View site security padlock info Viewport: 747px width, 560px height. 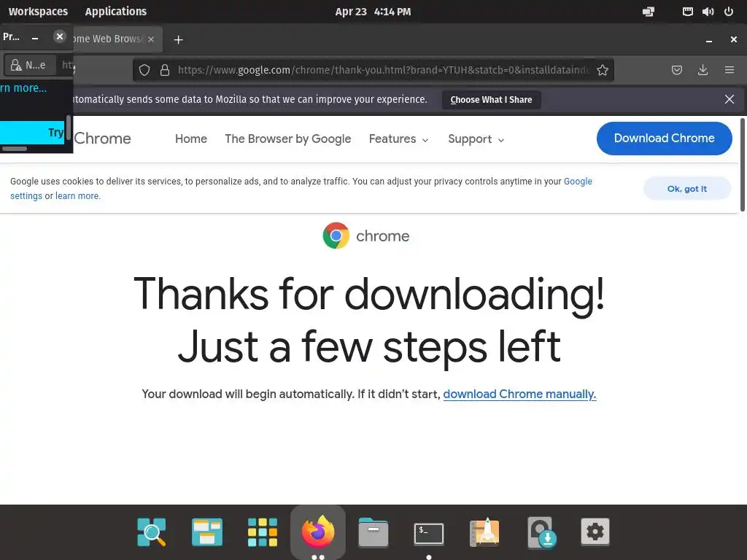tap(165, 70)
